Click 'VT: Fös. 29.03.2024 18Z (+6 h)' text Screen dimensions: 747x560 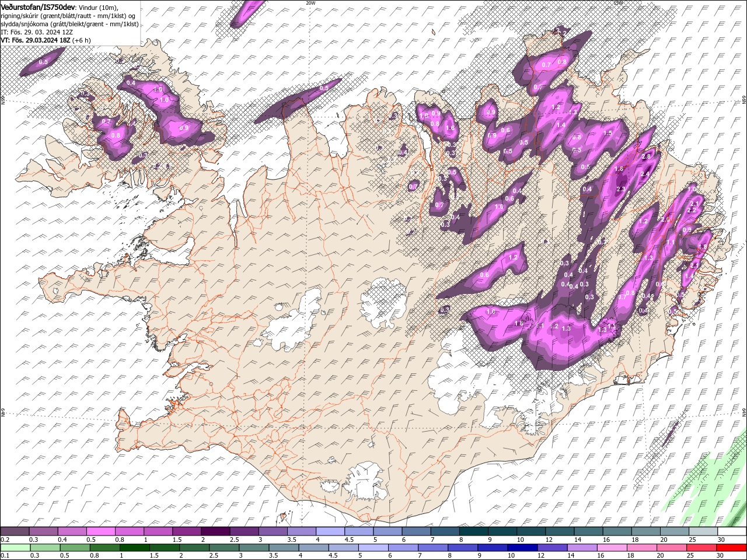[x=46, y=40]
